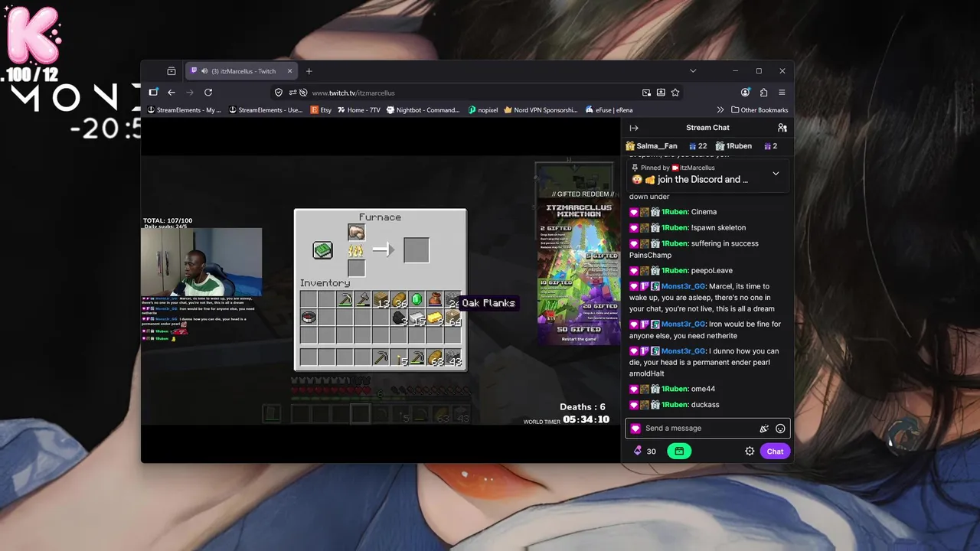The image size is (980, 551).
Task: Open chat settings gear
Action: coord(750,452)
